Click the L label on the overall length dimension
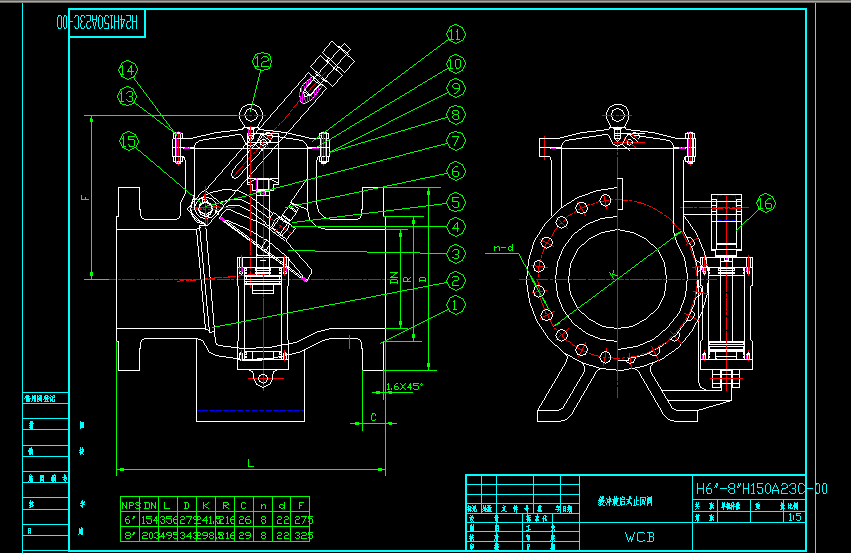The height and width of the screenshot is (553, 851). tap(251, 462)
